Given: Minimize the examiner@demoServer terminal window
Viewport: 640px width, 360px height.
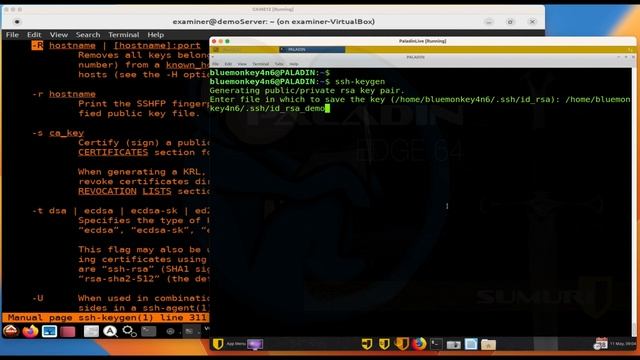Looking at the screenshot, I should pyautogui.click(x=489, y=22).
